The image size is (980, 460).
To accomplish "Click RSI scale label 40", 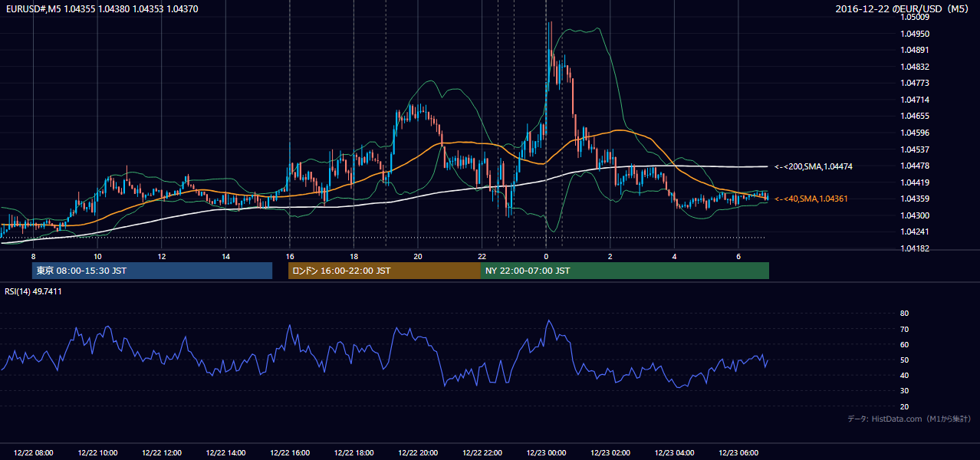I will coord(904,375).
